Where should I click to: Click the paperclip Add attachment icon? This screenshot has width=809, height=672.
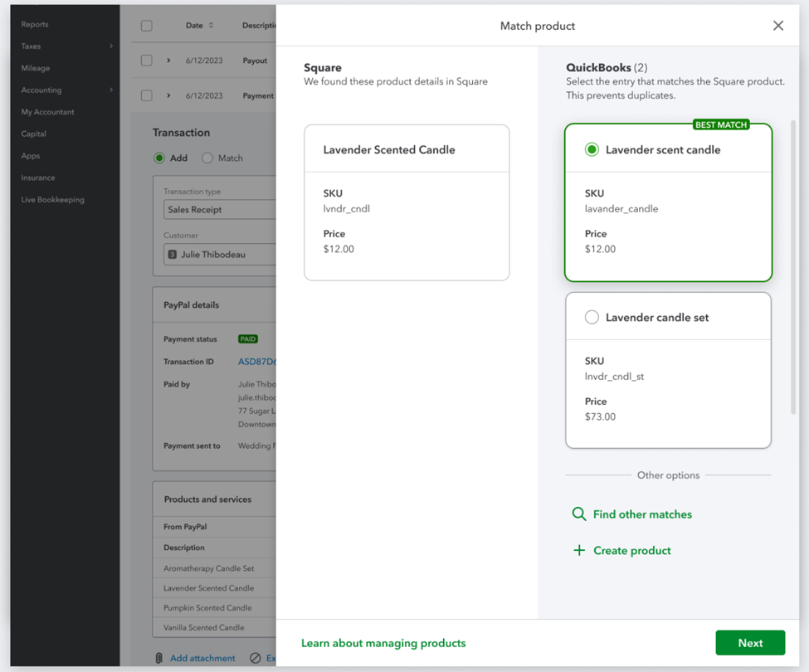pyautogui.click(x=159, y=658)
